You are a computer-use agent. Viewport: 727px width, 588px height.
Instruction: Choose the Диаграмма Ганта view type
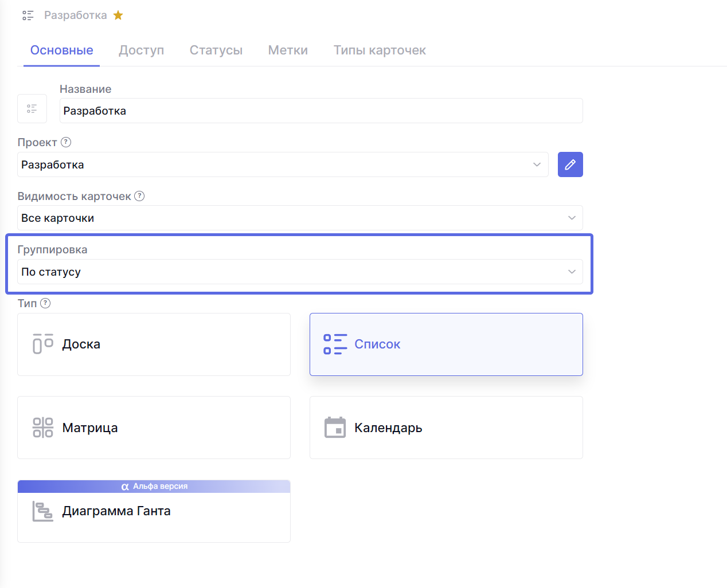(154, 511)
